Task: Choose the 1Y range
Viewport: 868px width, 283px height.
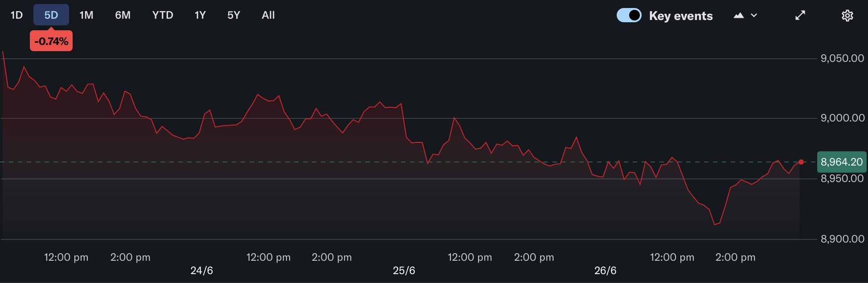Action: point(200,15)
